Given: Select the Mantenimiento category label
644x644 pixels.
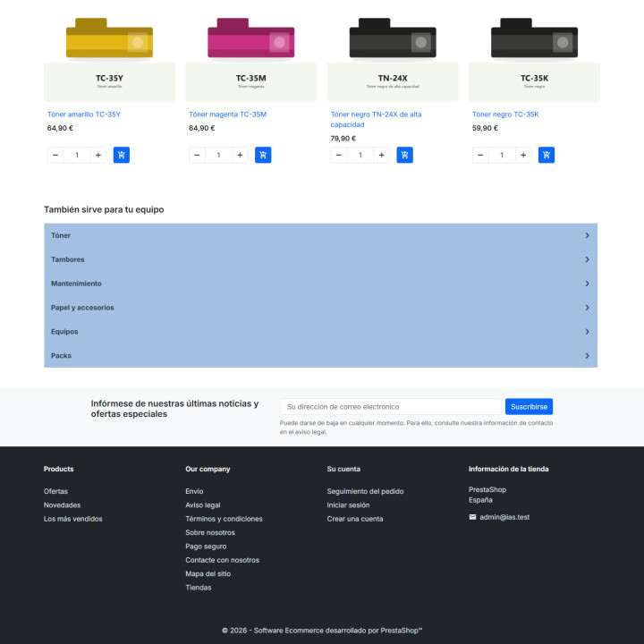Looking at the screenshot, I should pos(76,284).
